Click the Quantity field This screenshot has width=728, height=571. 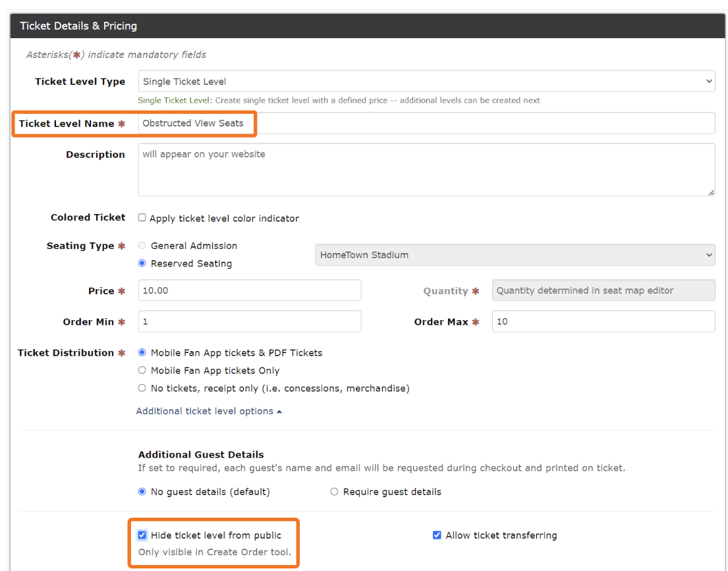click(603, 290)
